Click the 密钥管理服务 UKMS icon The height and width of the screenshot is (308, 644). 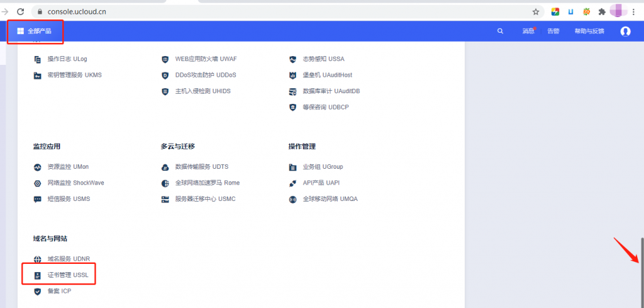pyautogui.click(x=37, y=75)
